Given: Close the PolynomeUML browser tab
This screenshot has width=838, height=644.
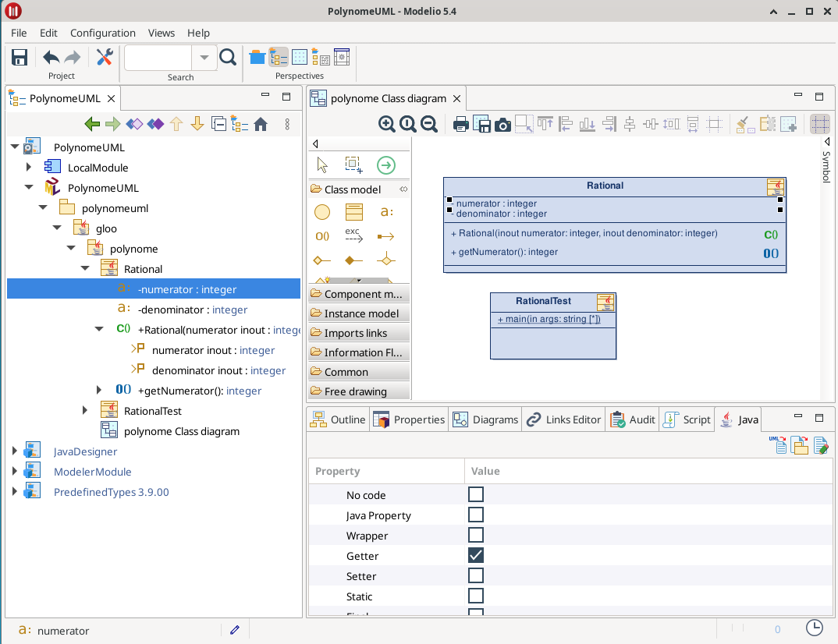Looking at the screenshot, I should (111, 99).
